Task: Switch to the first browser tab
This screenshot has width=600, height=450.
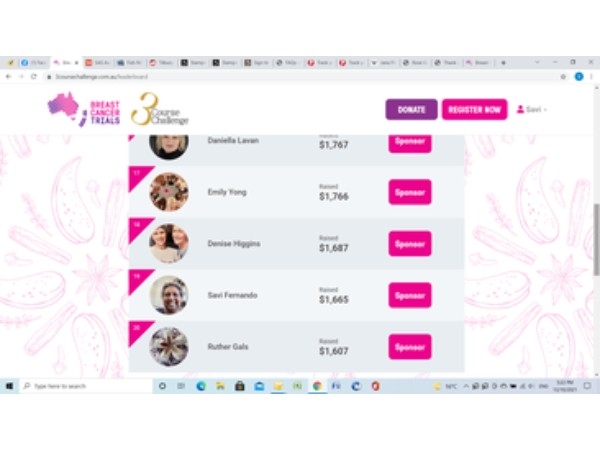Action: [x=11, y=62]
